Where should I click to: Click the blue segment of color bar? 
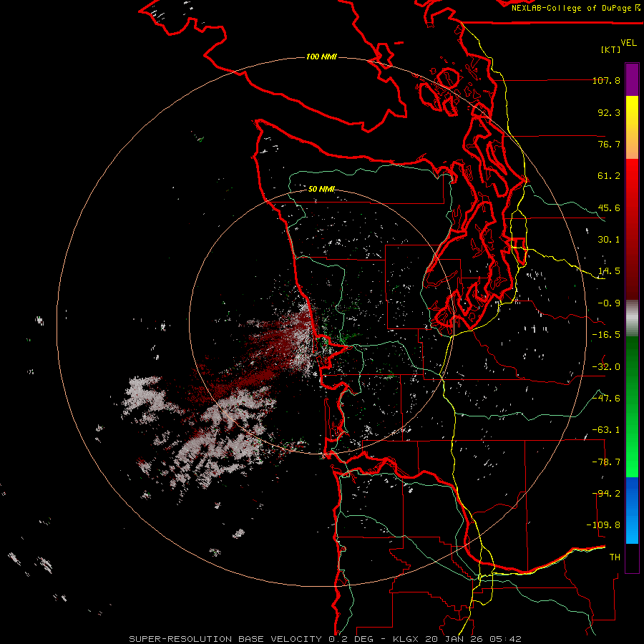coord(632,510)
